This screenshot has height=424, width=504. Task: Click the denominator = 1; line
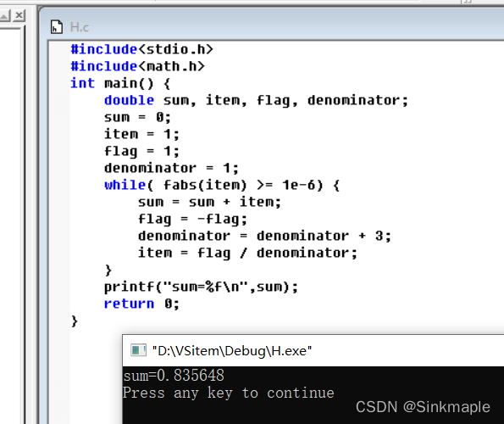point(171,168)
